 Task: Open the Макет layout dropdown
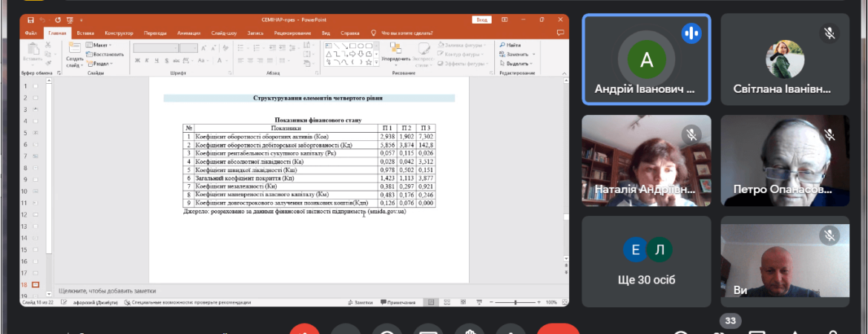coord(99,45)
